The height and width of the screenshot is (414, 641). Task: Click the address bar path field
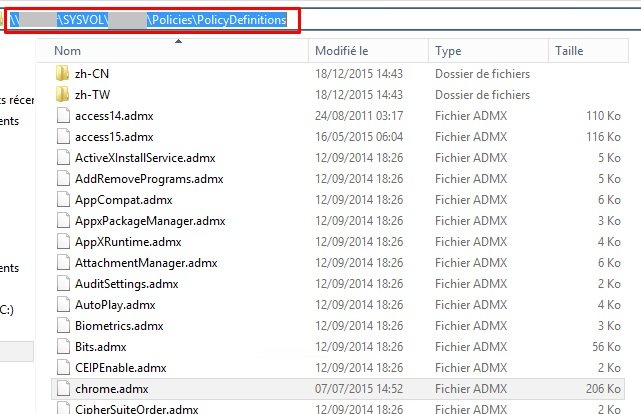click(x=400, y=19)
